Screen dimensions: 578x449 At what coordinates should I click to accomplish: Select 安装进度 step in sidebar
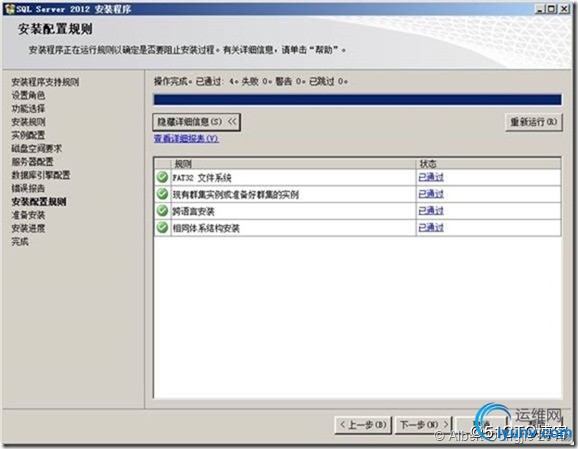[x=28, y=228]
